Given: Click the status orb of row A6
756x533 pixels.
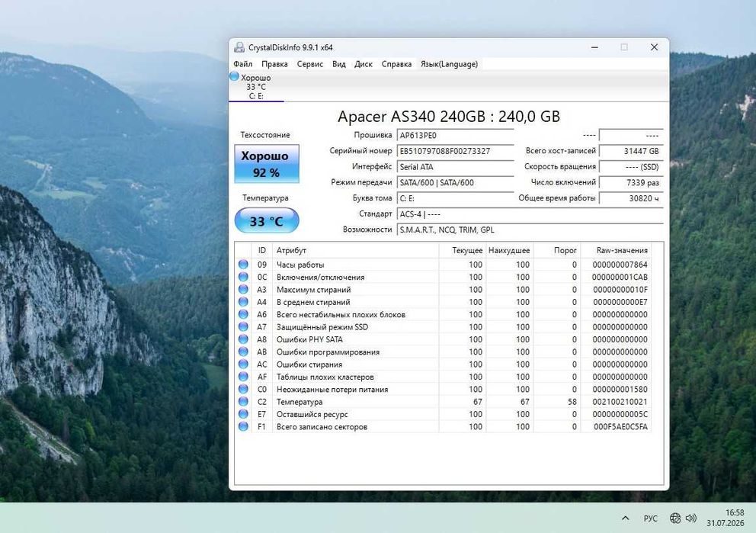Looking at the screenshot, I should 243,314.
